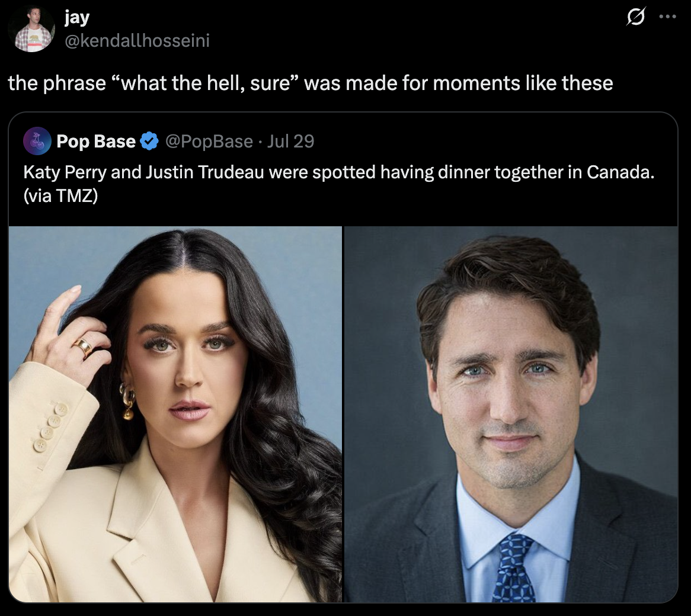The image size is (691, 616).
Task: Click the Pop Base blue verified badge
Action: click(149, 141)
